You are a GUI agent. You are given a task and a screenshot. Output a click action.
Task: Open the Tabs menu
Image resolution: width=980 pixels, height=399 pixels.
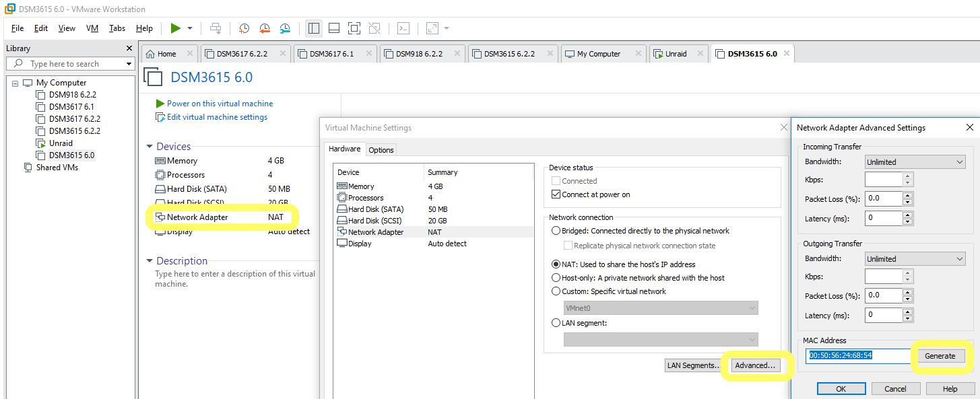(x=117, y=28)
